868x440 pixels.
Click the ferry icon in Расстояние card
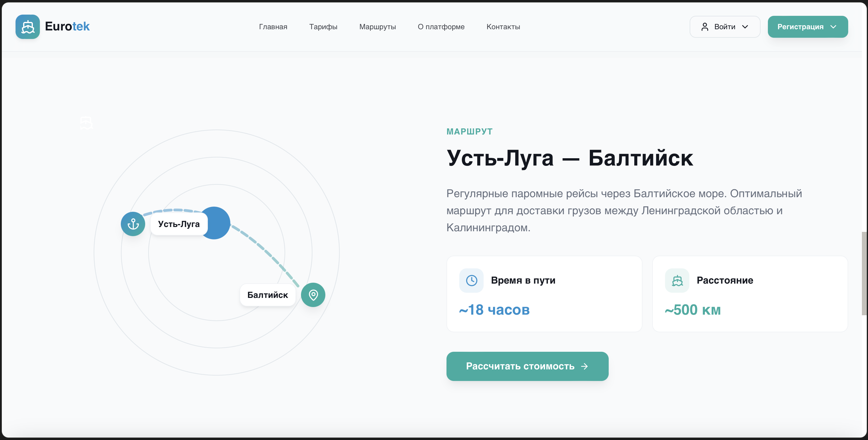677,280
